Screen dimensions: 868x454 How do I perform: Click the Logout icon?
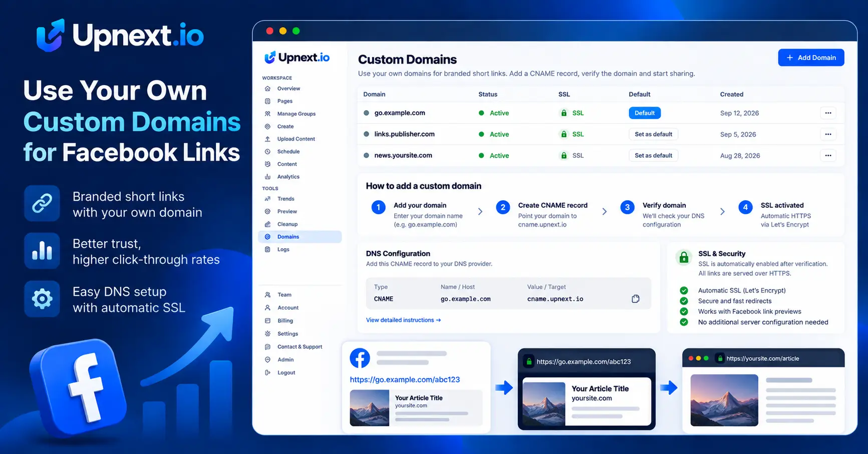(x=267, y=373)
